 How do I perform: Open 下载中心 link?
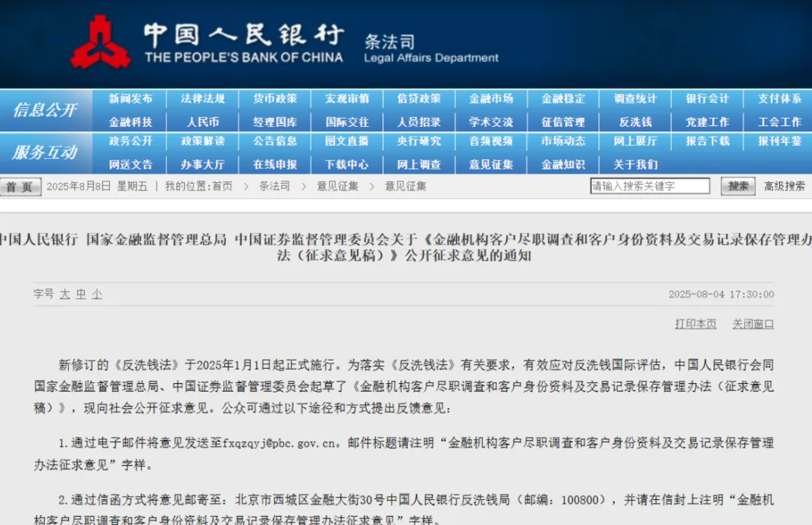pyautogui.click(x=347, y=165)
